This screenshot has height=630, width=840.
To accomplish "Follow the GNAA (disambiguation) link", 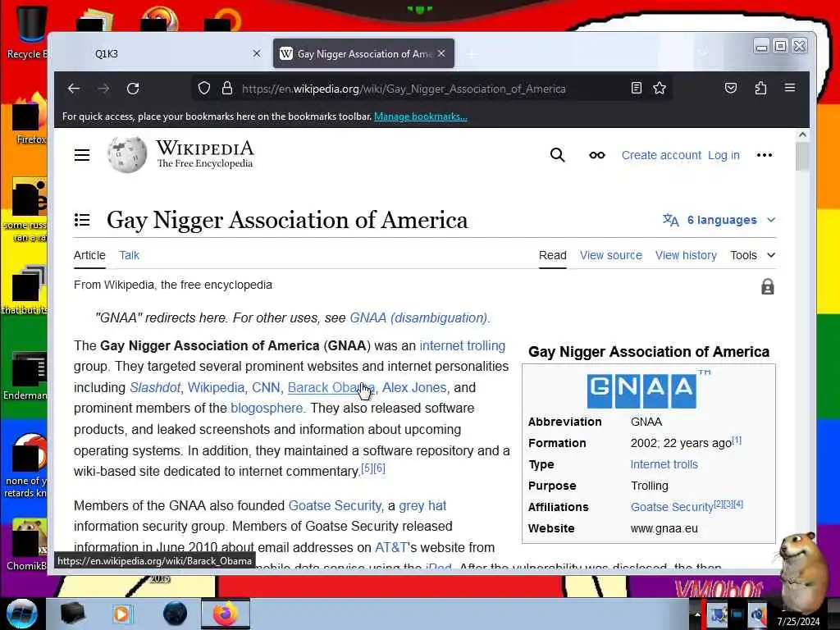I will coord(418,317).
